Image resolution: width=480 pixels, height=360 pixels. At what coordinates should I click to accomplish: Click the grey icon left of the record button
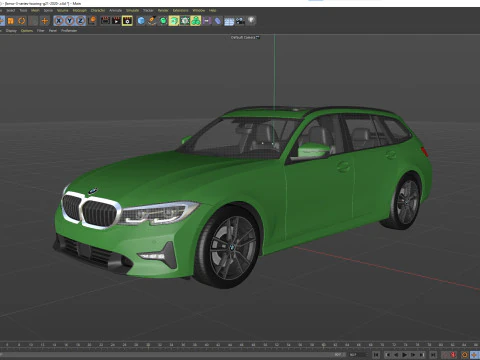445,355
